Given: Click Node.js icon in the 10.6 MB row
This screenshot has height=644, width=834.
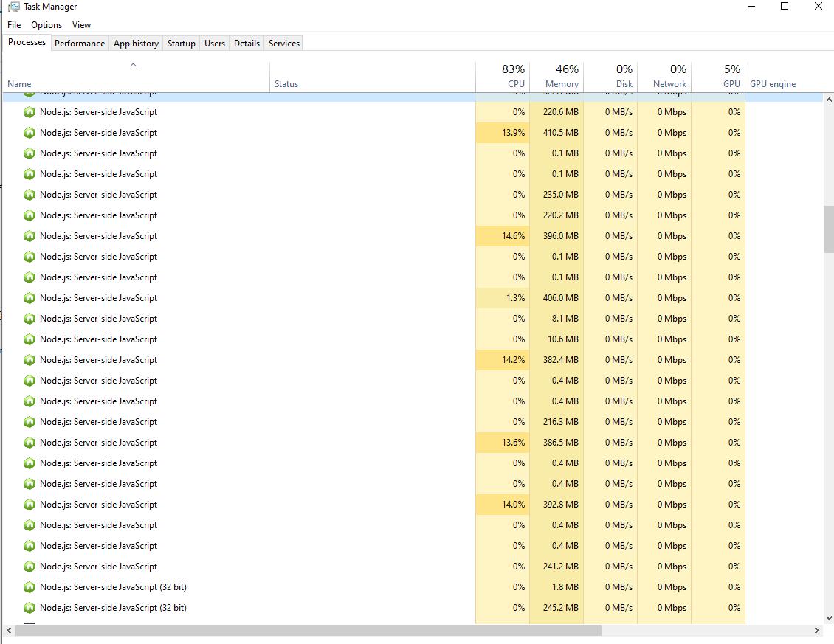Looking at the screenshot, I should pyautogui.click(x=30, y=339).
